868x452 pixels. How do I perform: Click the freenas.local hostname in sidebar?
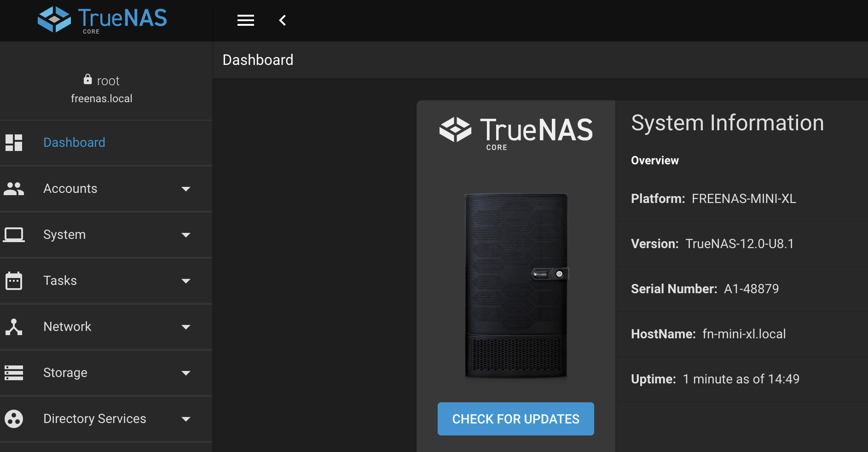click(x=102, y=99)
